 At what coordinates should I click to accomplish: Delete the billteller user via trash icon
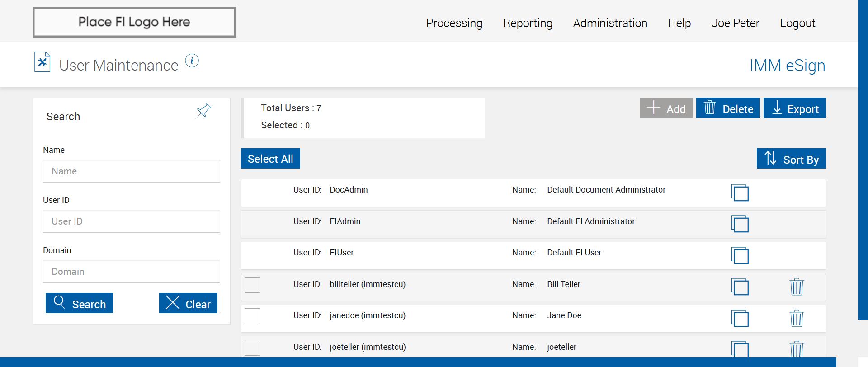click(796, 287)
